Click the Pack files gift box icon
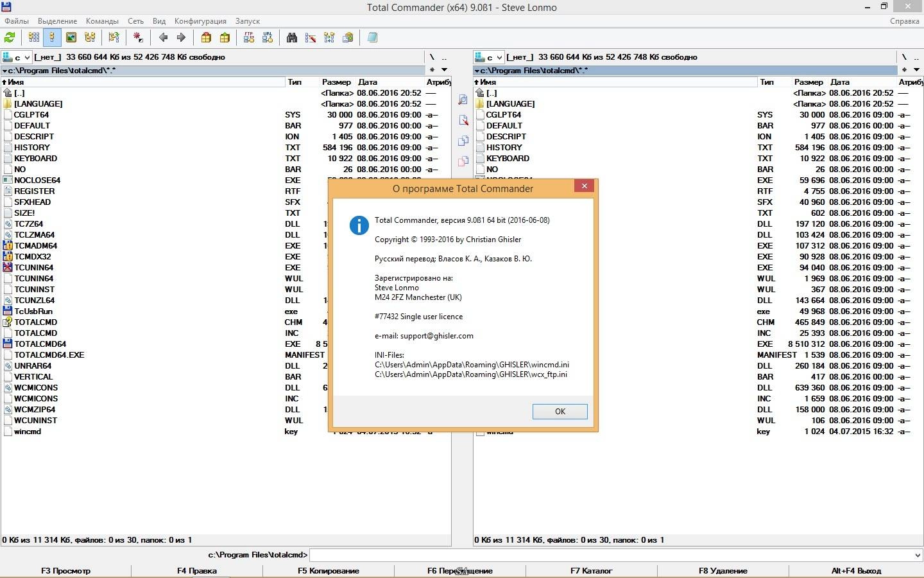Image resolution: width=924 pixels, height=578 pixels. (206, 37)
